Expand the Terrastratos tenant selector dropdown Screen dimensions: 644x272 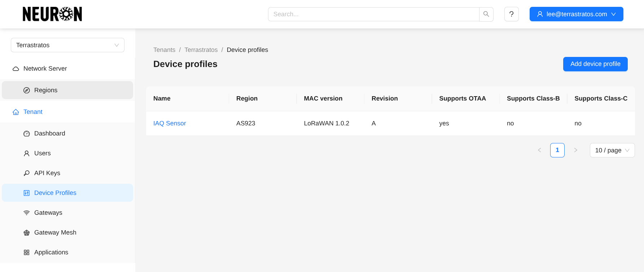click(x=67, y=45)
